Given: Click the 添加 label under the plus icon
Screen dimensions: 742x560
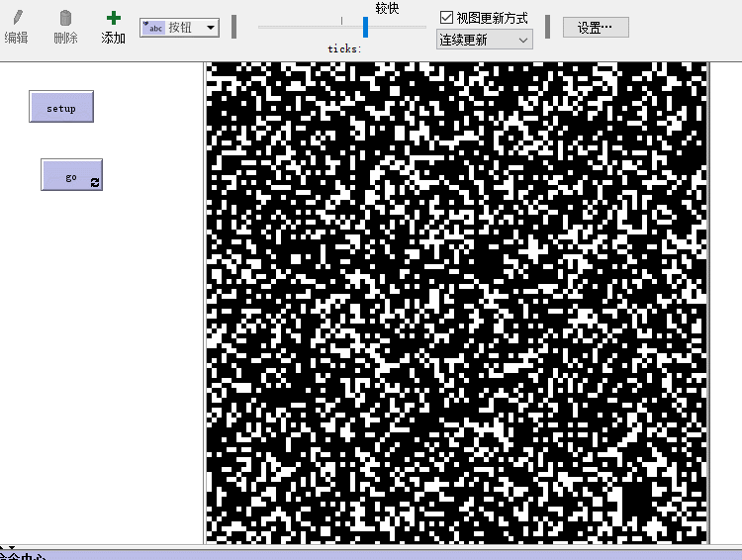Looking at the screenshot, I should (113, 38).
